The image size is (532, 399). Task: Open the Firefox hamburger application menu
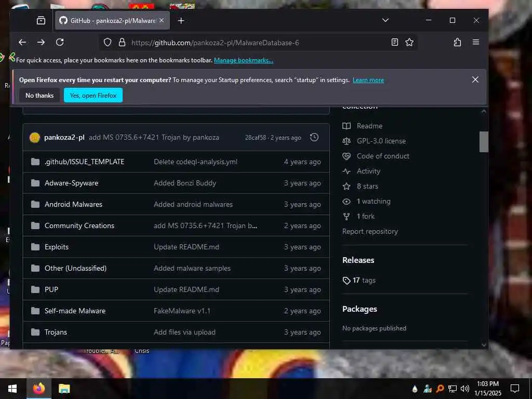point(476,42)
